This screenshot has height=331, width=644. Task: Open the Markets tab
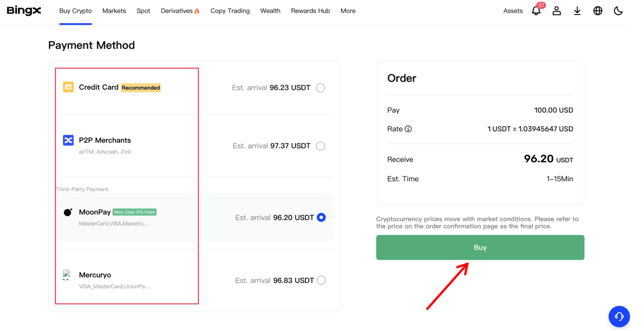pyautogui.click(x=114, y=11)
